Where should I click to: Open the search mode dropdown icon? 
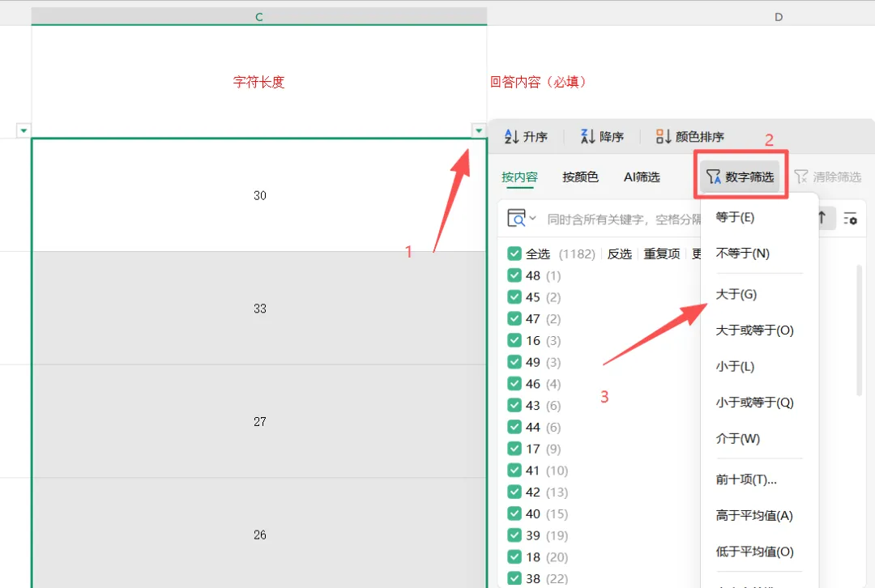[x=521, y=218]
